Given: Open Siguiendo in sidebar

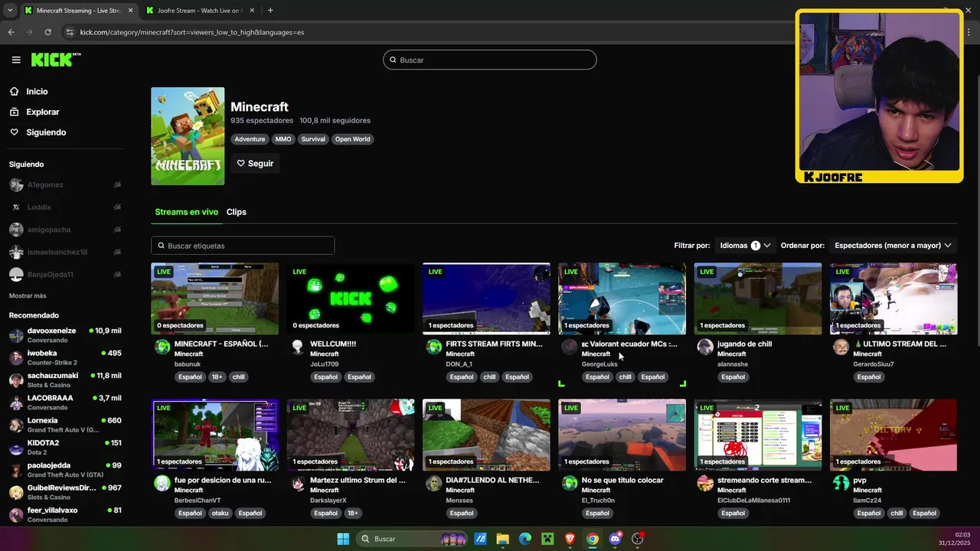Looking at the screenshot, I should tap(46, 132).
